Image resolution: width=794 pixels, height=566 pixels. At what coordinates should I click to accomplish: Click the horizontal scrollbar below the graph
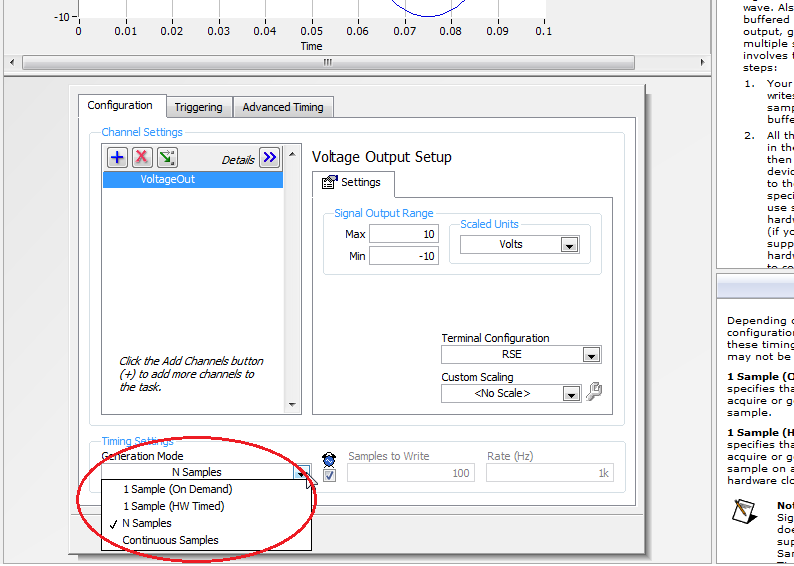326,62
